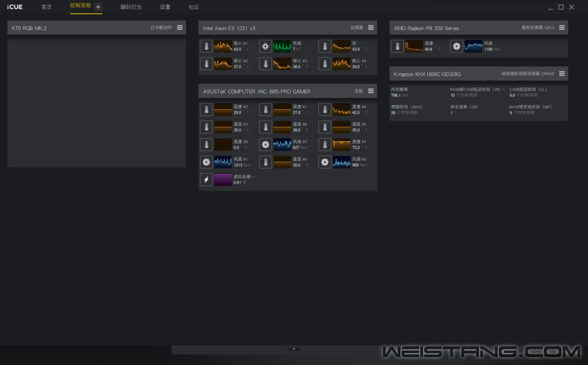Click the motherboard 温度 #2 thermometer icon

tap(206, 110)
